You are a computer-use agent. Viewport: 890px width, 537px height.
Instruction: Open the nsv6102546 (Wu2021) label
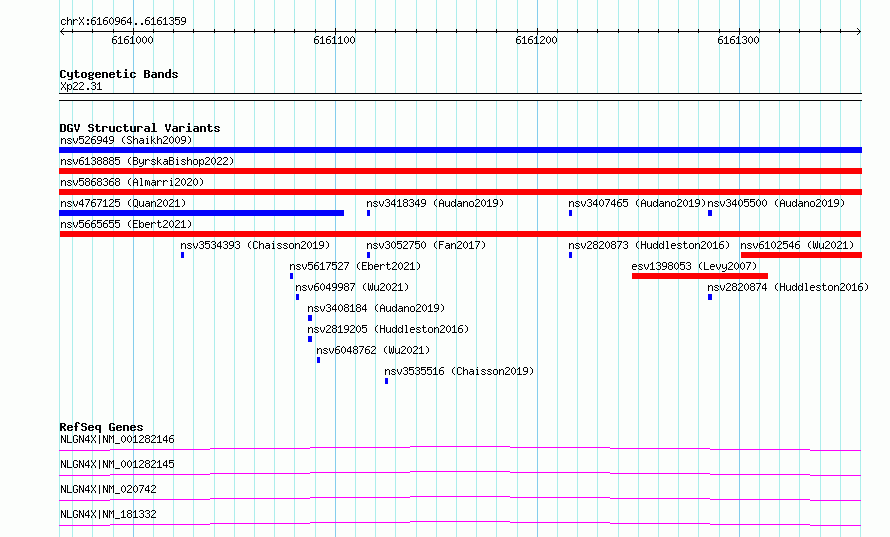point(797,245)
